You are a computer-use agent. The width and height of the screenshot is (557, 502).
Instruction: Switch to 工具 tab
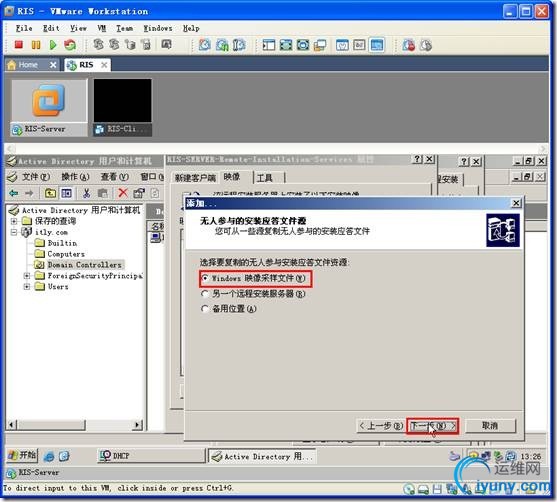pyautogui.click(x=265, y=178)
